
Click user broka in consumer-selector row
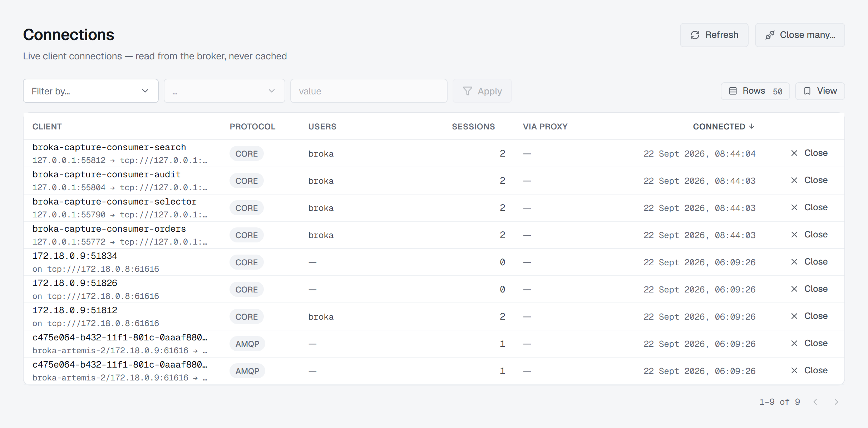(x=321, y=208)
